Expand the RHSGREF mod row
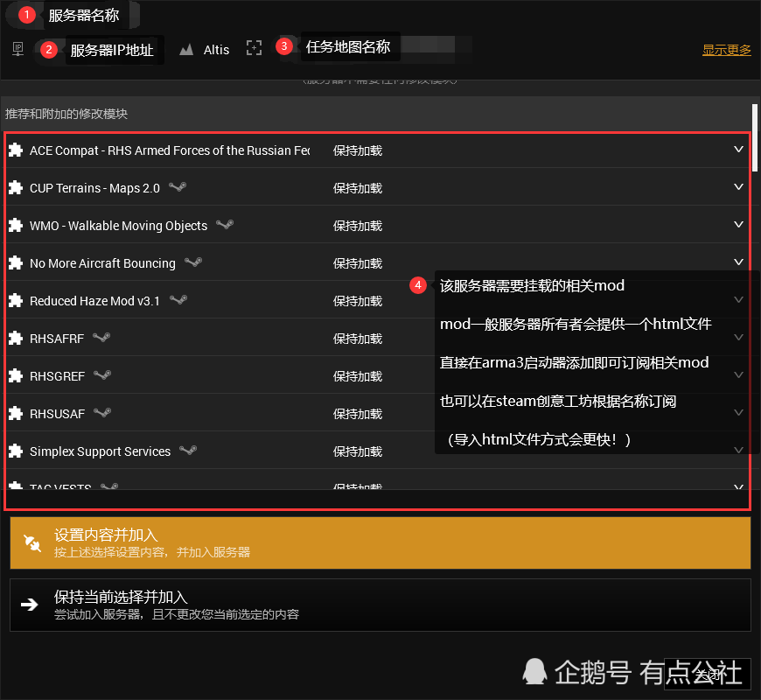The height and width of the screenshot is (700, 761). click(738, 374)
